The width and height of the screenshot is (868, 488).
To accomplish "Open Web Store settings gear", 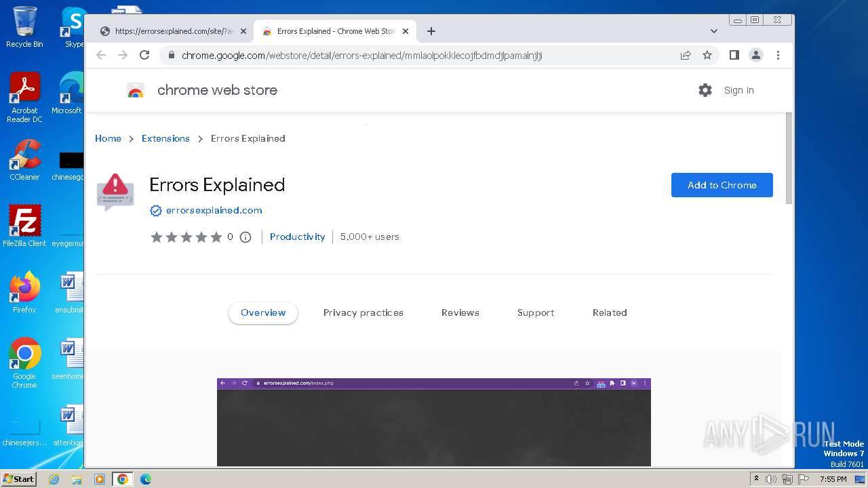I will [x=705, y=90].
